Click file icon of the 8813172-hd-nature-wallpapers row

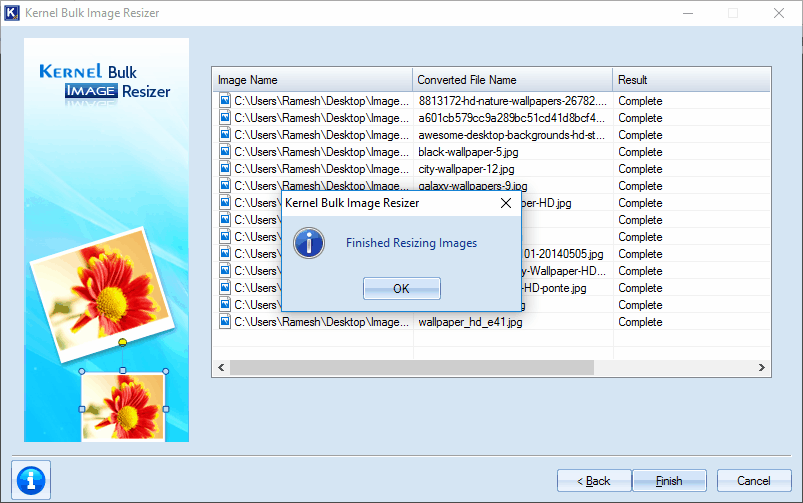pyautogui.click(x=225, y=100)
